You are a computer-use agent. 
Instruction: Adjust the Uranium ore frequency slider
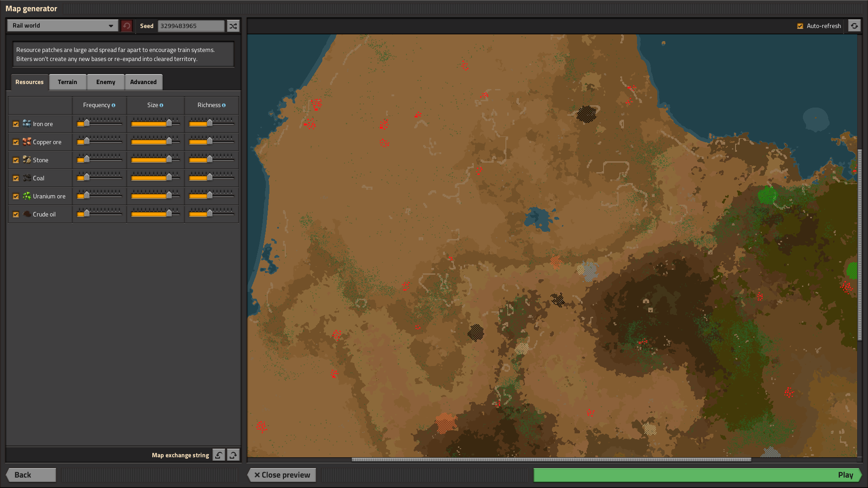coord(99,196)
